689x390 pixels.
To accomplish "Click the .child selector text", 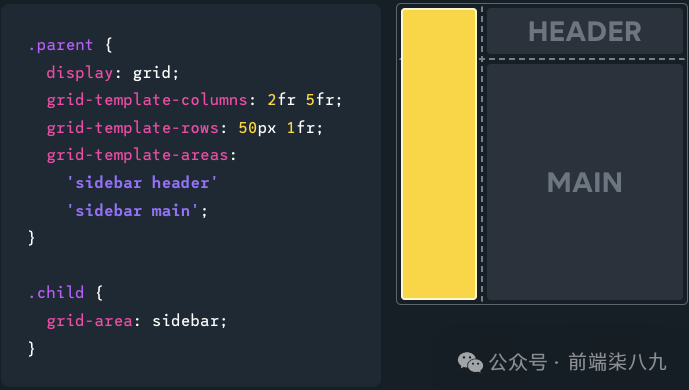I will point(56,293).
